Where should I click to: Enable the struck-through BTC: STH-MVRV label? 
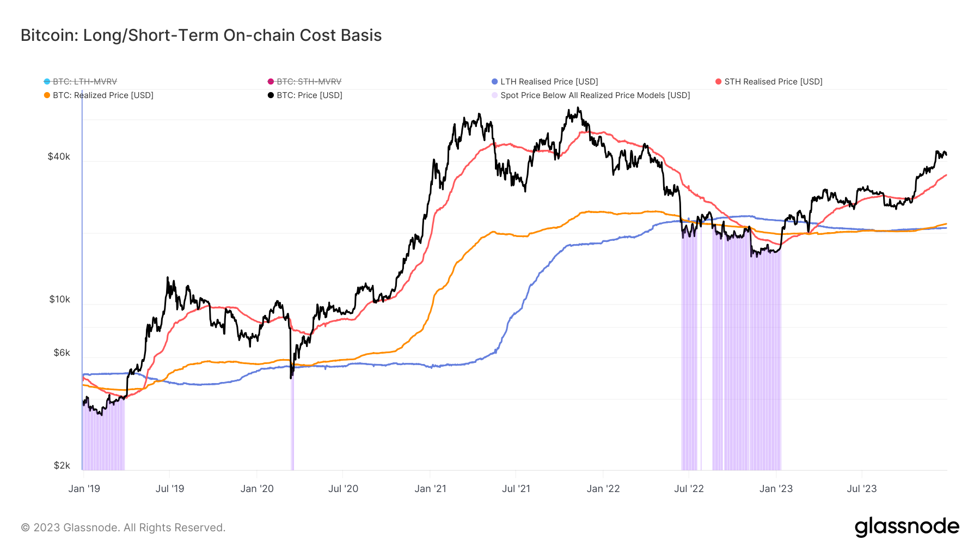coord(309,82)
